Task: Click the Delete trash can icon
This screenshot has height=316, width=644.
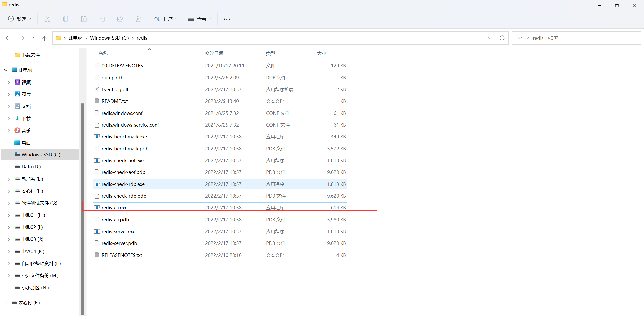Action: click(138, 19)
